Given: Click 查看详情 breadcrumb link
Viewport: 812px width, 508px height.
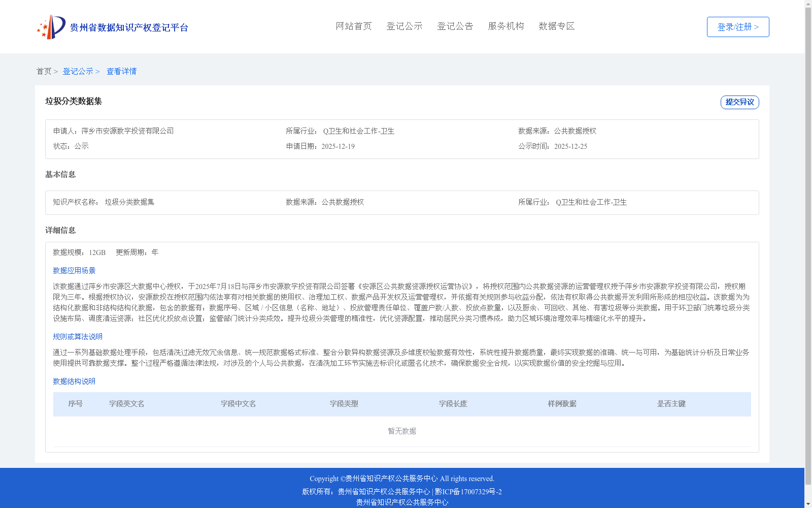Looking at the screenshot, I should coord(121,72).
